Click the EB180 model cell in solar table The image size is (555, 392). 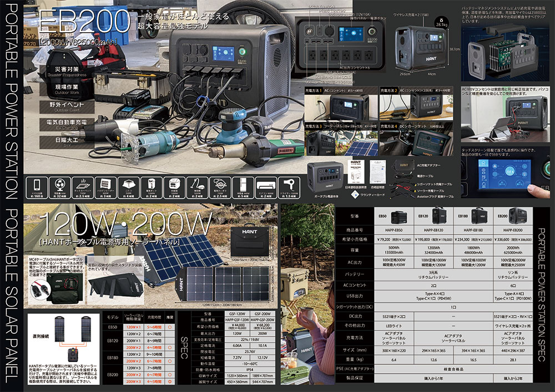point(112,358)
